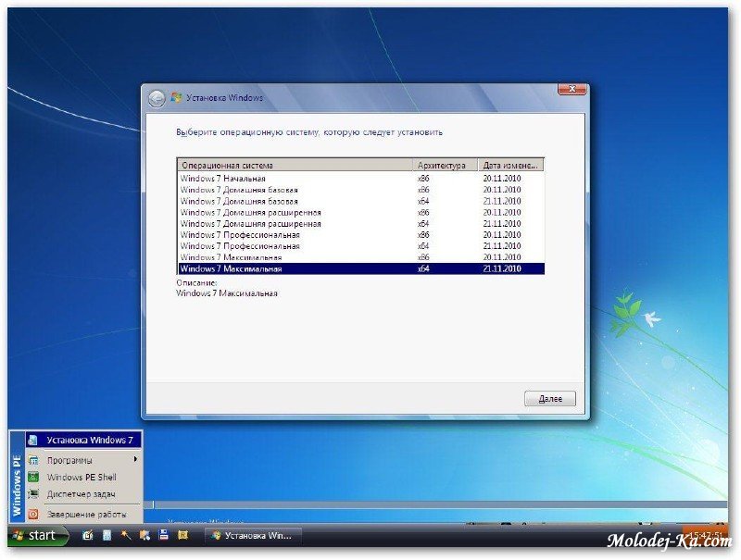Screen dimensions: 741x560
Task: Click the x86 cell of Windows 7 Начальная
Action: click(423, 179)
